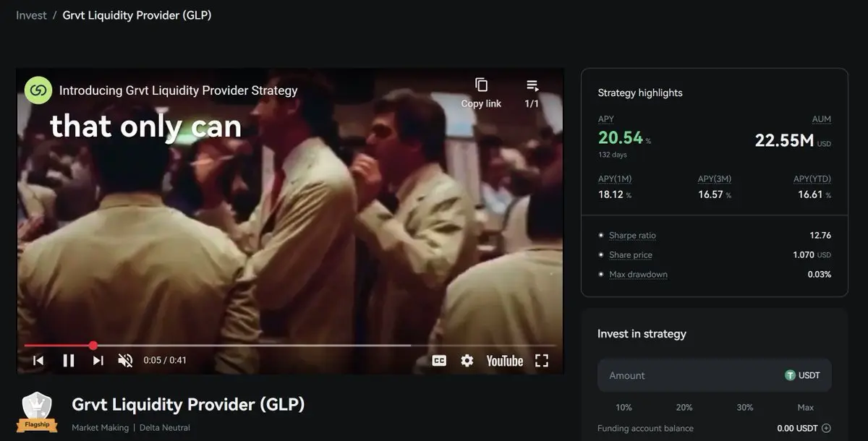Screen dimensions: 868x441
Task: Open YouTube player settings gear
Action: (467, 360)
